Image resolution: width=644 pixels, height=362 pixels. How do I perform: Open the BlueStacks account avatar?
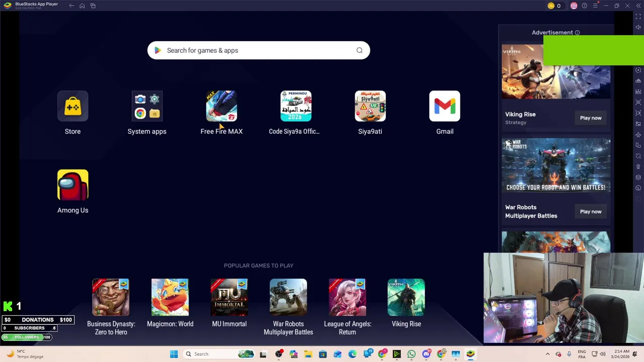[574, 6]
